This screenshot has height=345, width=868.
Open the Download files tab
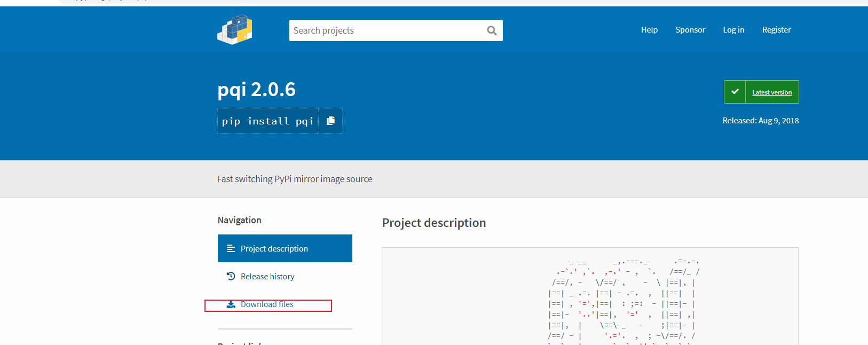pos(285,304)
